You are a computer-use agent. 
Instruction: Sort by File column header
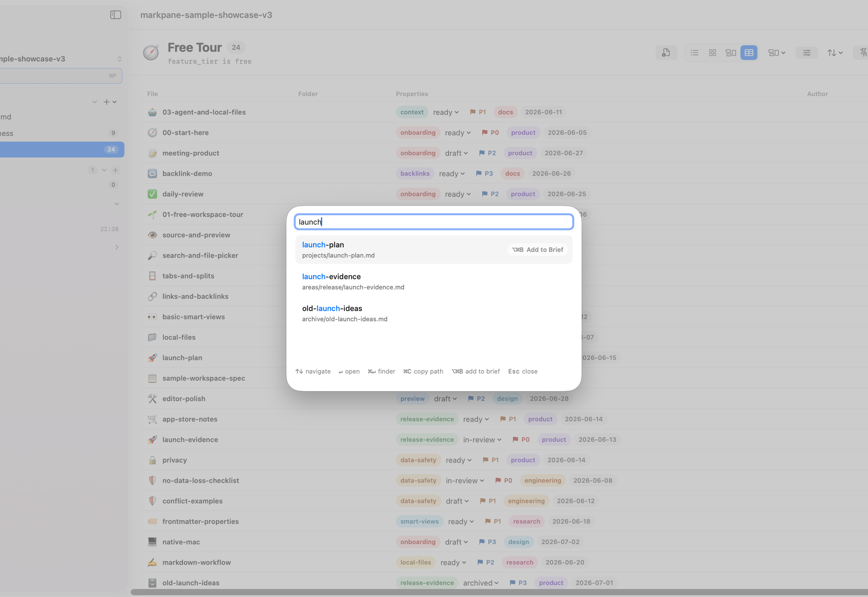pos(153,94)
